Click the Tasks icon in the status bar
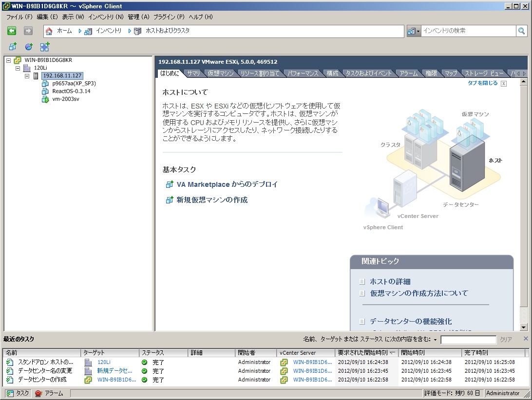 (11, 393)
